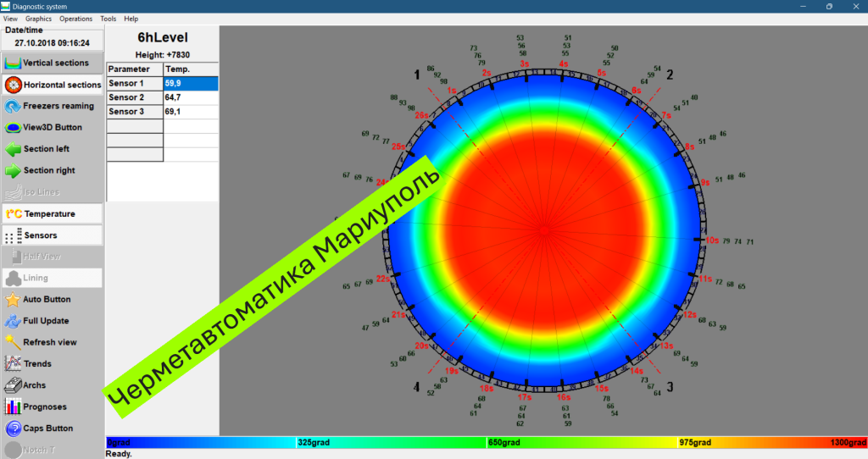
Task: Click the Section right green arrow icon
Action: tap(13, 170)
